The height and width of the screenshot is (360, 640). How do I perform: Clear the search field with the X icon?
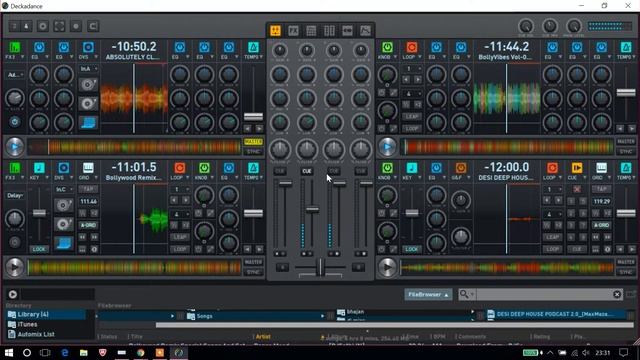tap(617, 294)
